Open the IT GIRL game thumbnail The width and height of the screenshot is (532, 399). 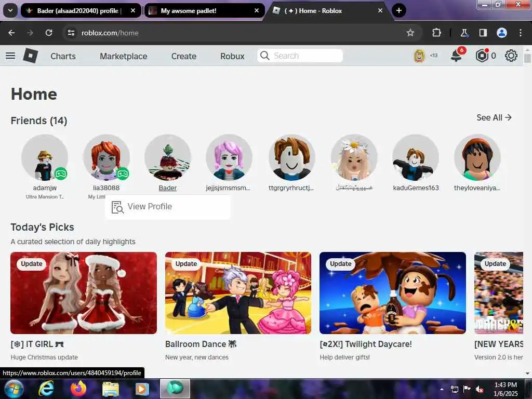84,293
